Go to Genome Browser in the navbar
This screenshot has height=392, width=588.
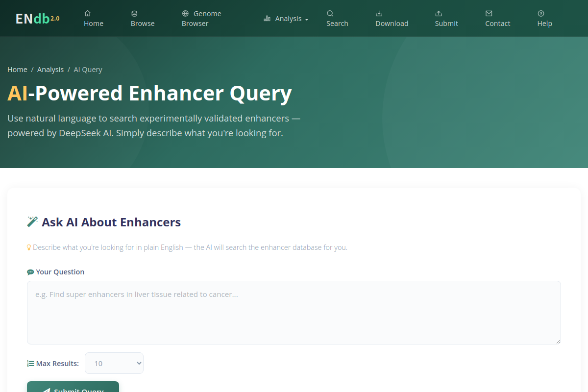click(201, 19)
